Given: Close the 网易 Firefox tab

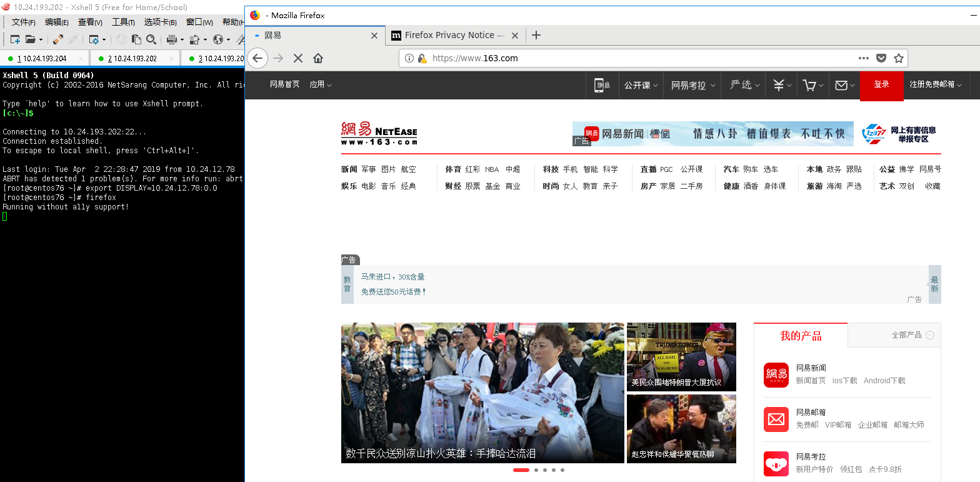Looking at the screenshot, I should coord(374,36).
